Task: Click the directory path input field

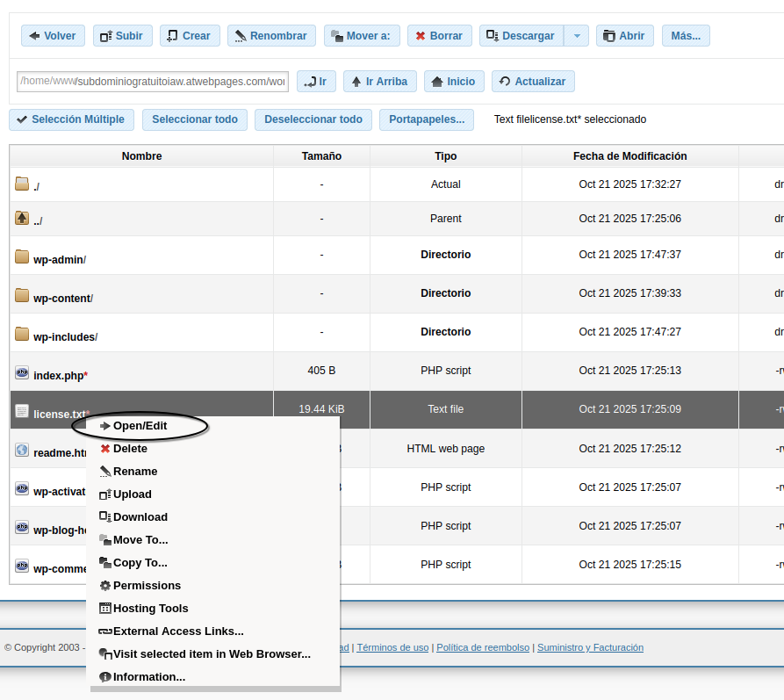Action: coord(153,82)
